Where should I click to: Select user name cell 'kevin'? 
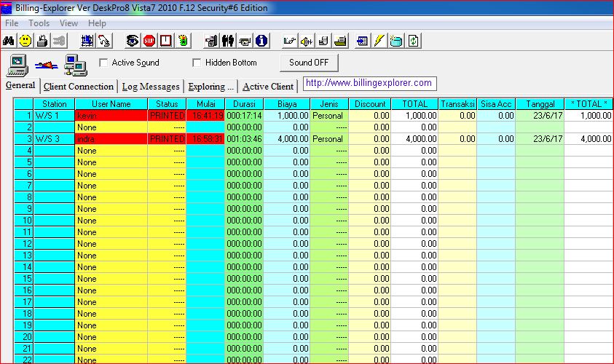coord(111,116)
